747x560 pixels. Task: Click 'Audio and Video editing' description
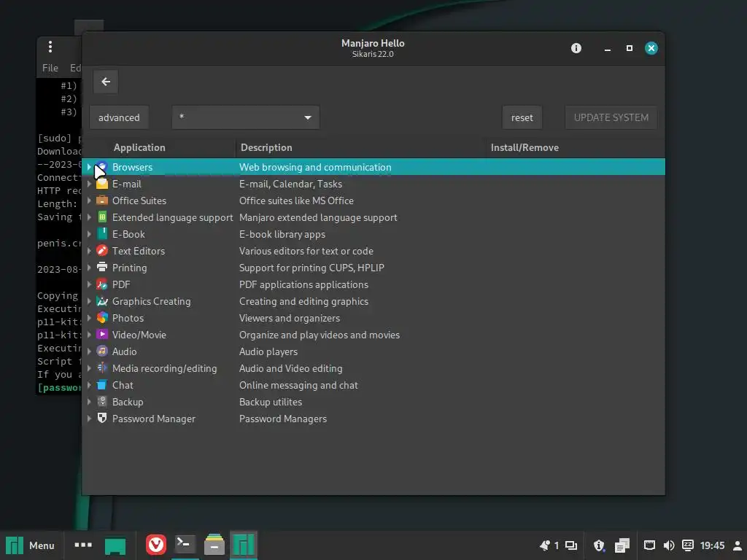coord(290,368)
